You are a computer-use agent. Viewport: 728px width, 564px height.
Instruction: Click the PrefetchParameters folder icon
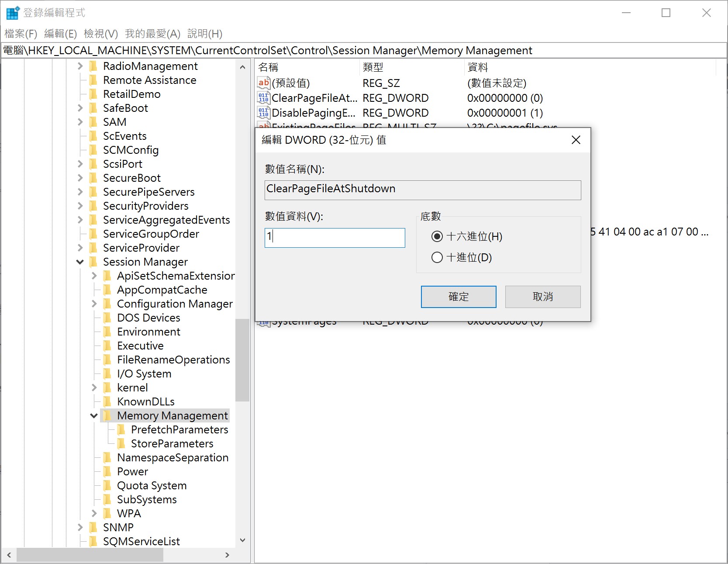point(121,429)
